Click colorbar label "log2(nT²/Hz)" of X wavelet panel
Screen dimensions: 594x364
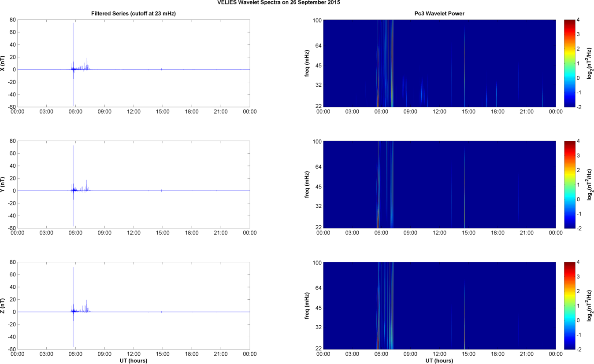point(590,63)
